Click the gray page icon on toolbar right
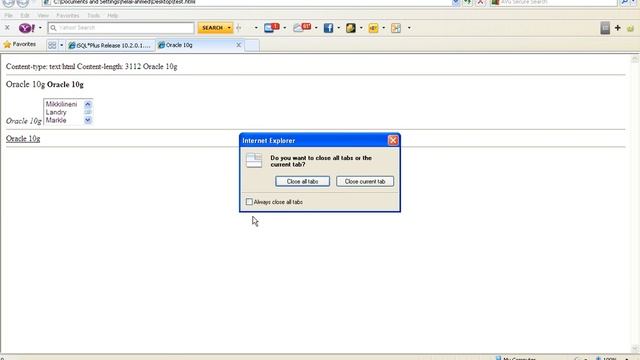This screenshot has width=640, height=360. pyautogui.click(x=605, y=28)
